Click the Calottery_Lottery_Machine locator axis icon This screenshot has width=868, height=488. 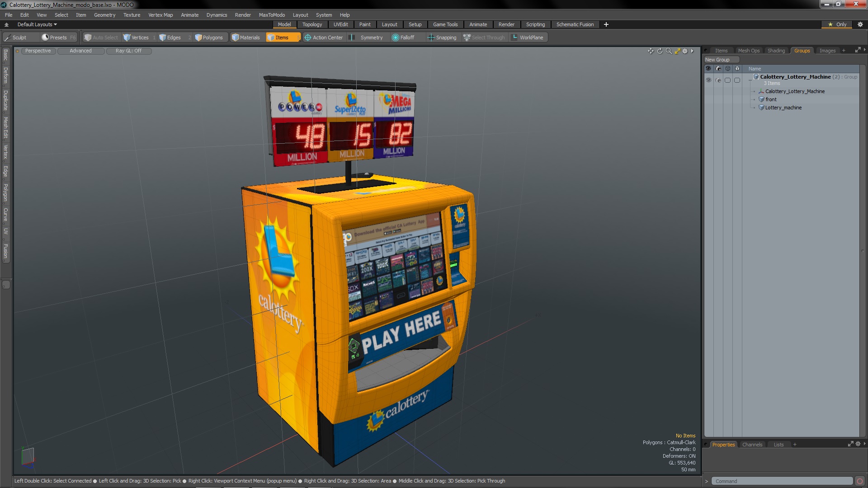tap(762, 91)
